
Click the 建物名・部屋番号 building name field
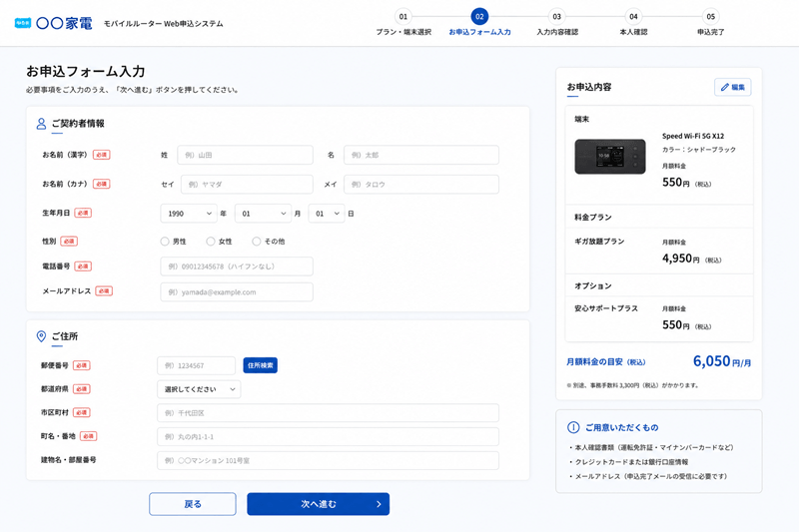pyautogui.click(x=328, y=460)
